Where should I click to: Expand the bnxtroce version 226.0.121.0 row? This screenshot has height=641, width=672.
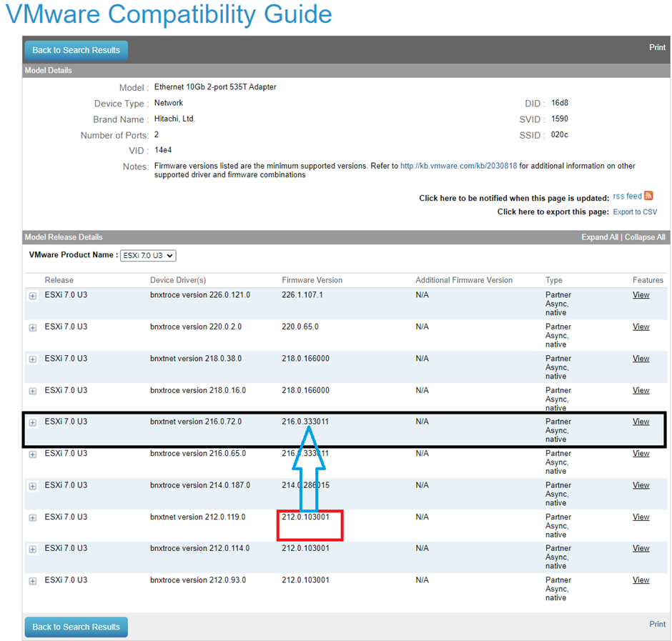click(33, 296)
